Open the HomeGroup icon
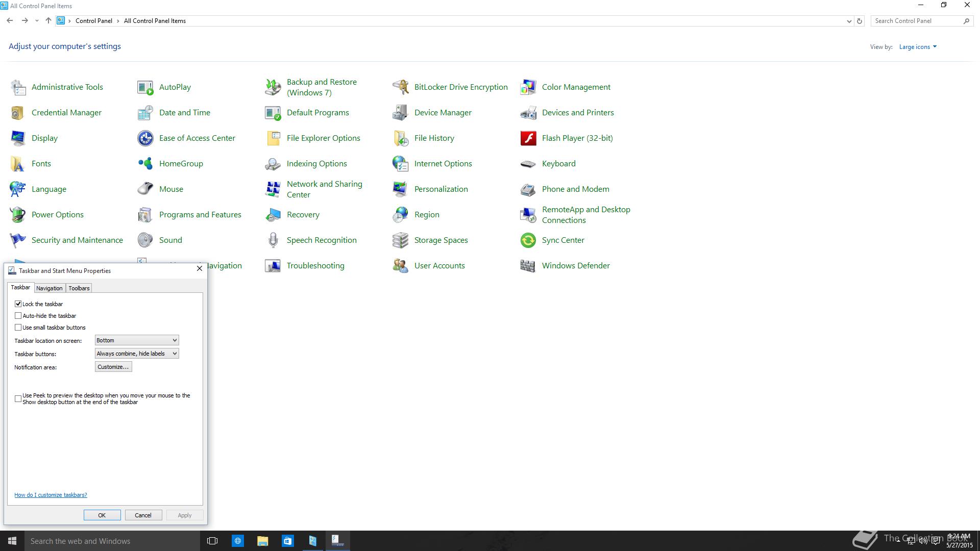Screen dimensions: 980x551 click(145, 164)
